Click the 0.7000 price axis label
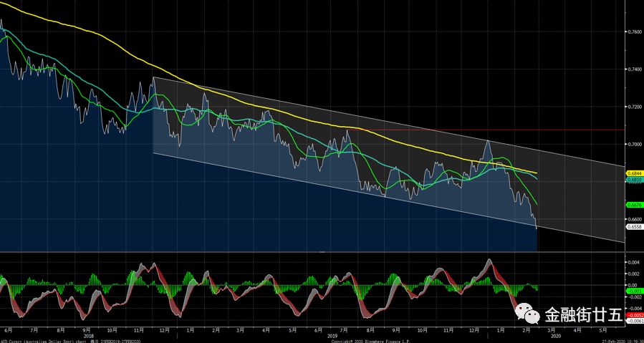644x343 pixels. pos(635,144)
